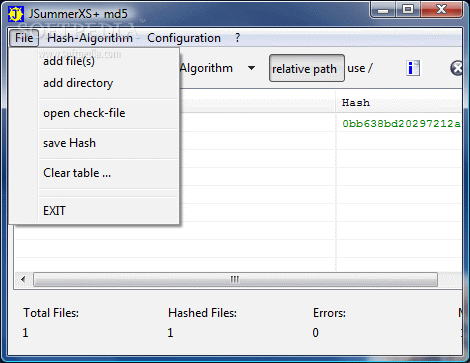Open the ? help menu

237,38
